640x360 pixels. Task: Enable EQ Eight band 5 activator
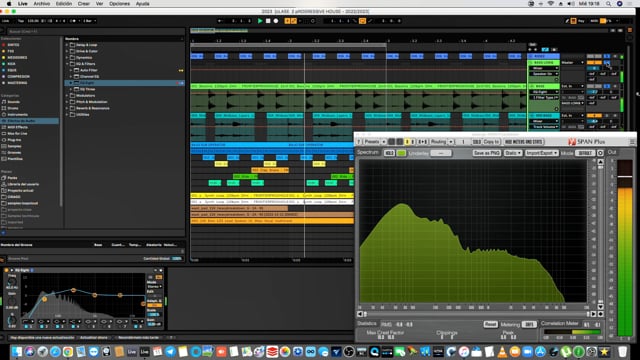click(x=89, y=327)
